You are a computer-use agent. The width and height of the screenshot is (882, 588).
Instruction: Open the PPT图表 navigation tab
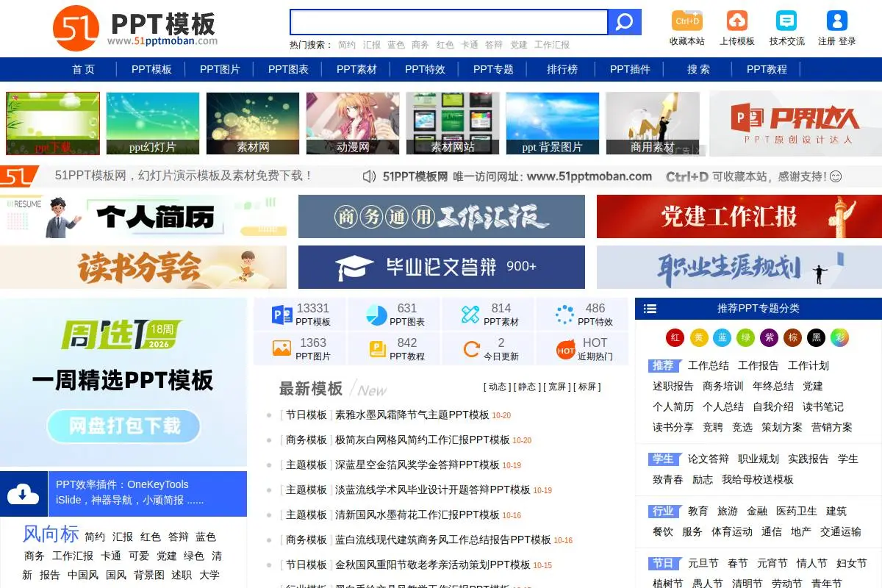coord(288,69)
